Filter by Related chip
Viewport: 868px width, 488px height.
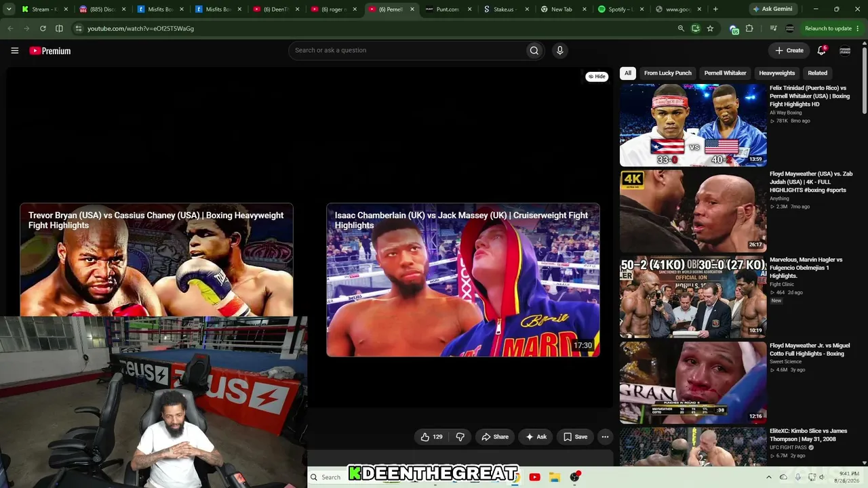(x=817, y=73)
